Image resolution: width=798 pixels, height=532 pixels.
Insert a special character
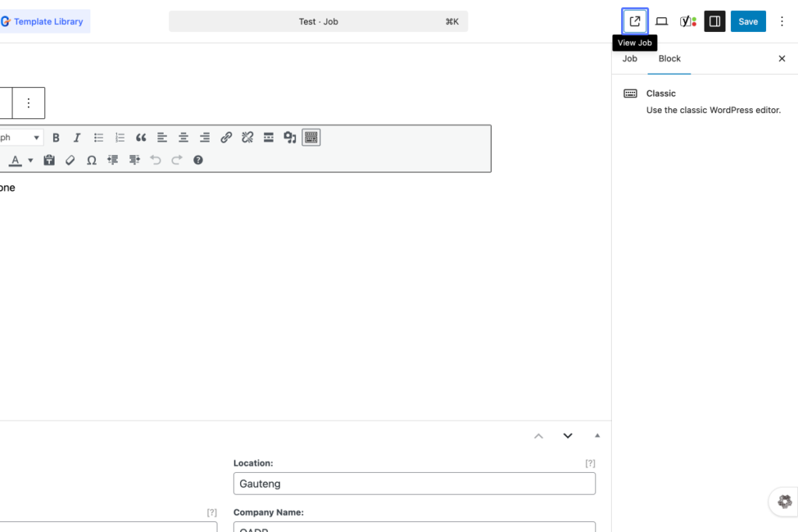pyautogui.click(x=92, y=160)
